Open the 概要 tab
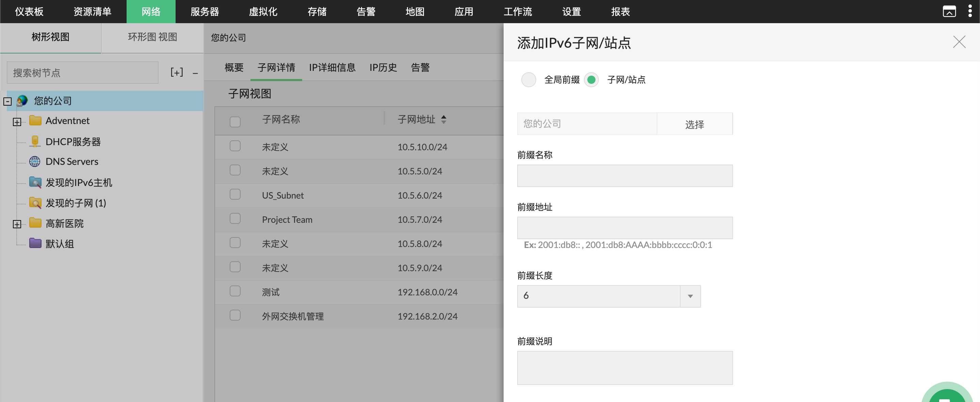The image size is (980, 402). click(x=234, y=67)
